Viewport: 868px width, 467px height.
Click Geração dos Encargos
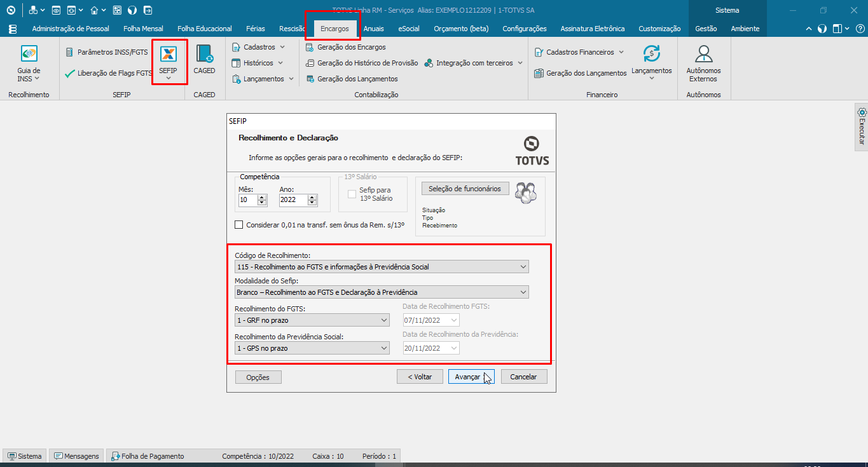pos(346,47)
